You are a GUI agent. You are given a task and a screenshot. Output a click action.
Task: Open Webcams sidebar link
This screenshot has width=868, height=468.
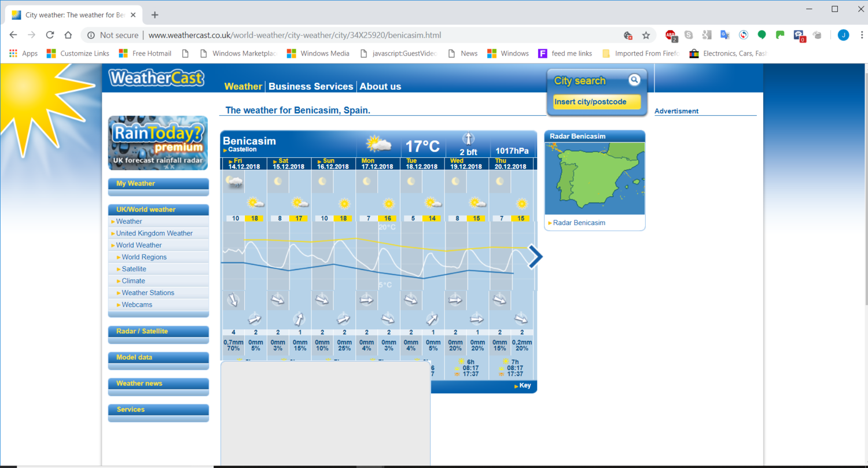pos(137,305)
